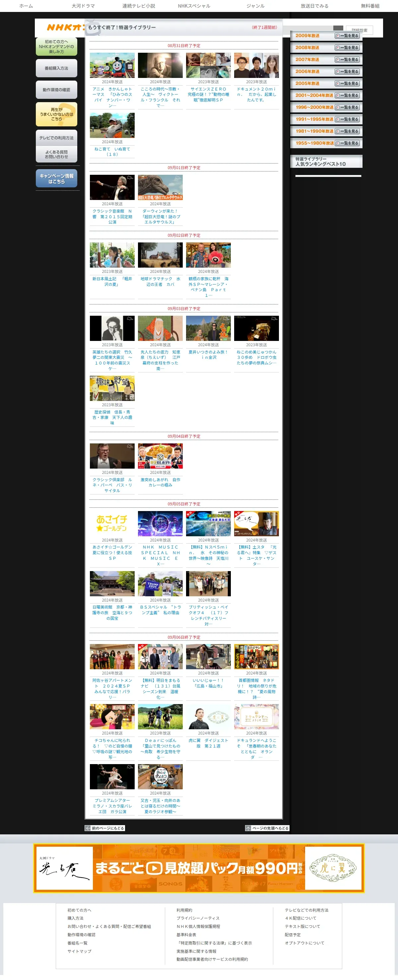This screenshot has width=398, height=980.
Task: Open 歴史探偵 信長・秀吉・家康 thumbnail
Action: click(x=112, y=388)
